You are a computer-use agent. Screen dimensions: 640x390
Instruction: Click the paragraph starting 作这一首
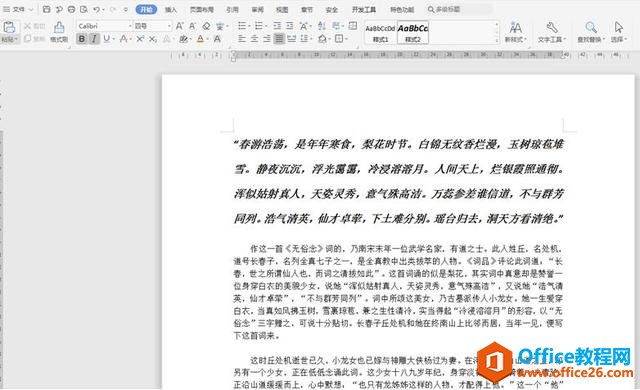(398, 292)
